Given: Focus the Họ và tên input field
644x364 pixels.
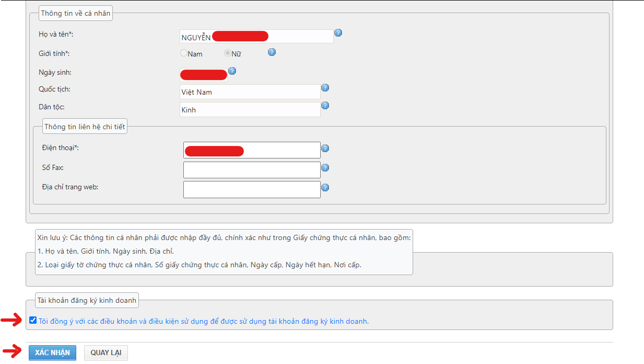Looking at the screenshot, I should pyautogui.click(x=256, y=37).
